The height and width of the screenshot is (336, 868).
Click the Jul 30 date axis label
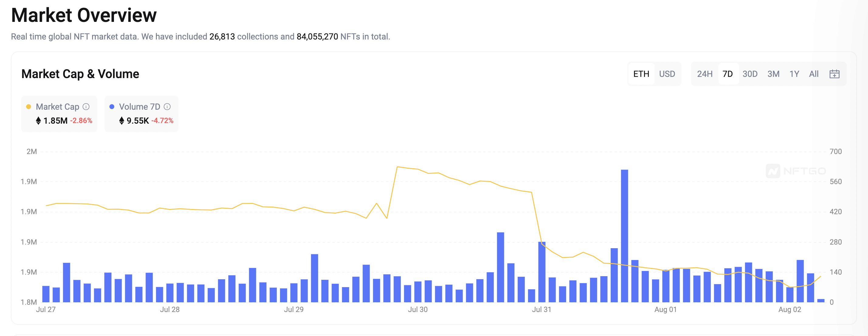[418, 309]
